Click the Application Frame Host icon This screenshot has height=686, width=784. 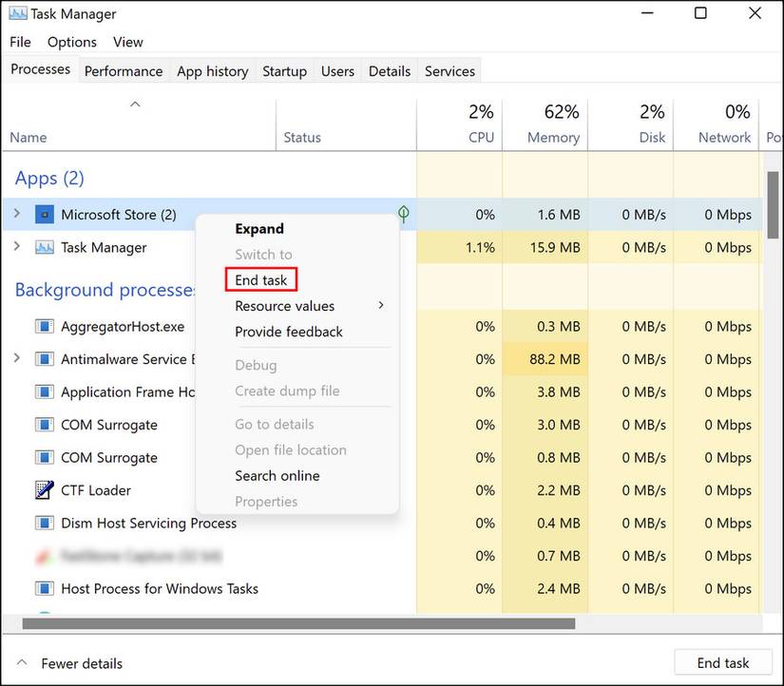44,391
